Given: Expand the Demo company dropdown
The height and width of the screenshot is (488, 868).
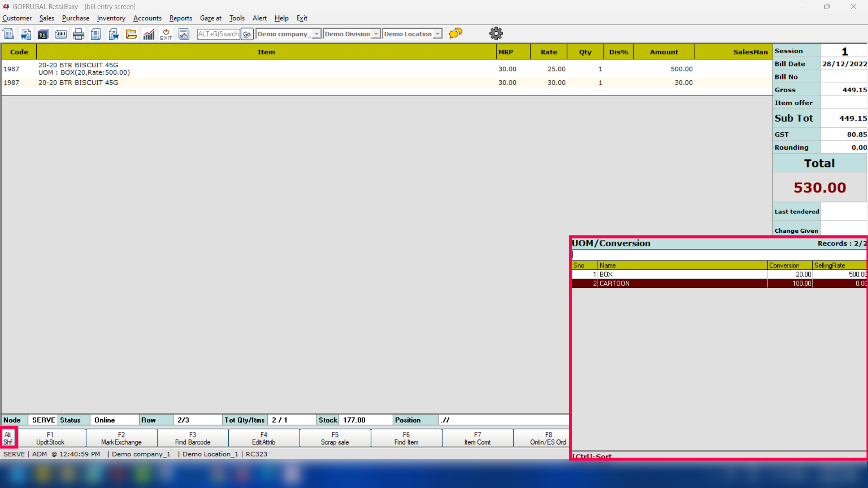Looking at the screenshot, I should [x=316, y=34].
